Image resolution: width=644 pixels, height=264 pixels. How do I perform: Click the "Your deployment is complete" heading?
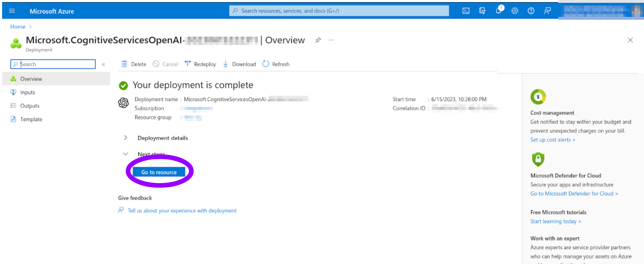click(x=193, y=85)
